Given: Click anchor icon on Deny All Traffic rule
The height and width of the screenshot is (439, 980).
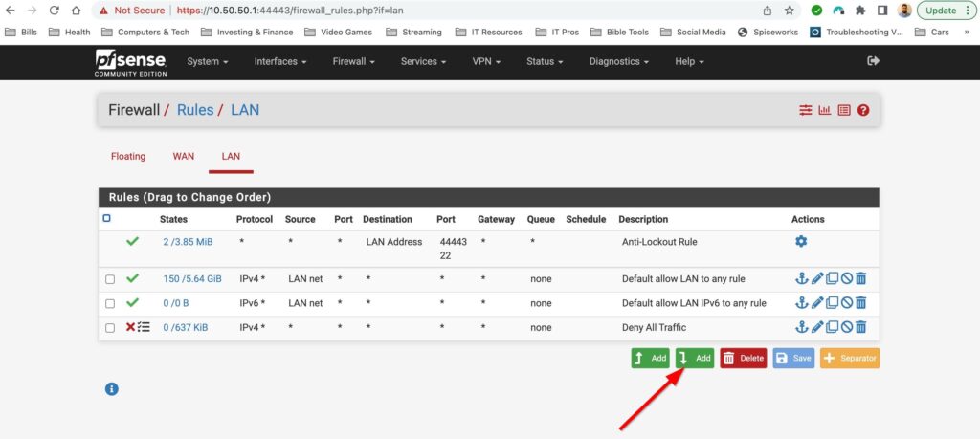Looking at the screenshot, I should tap(801, 326).
